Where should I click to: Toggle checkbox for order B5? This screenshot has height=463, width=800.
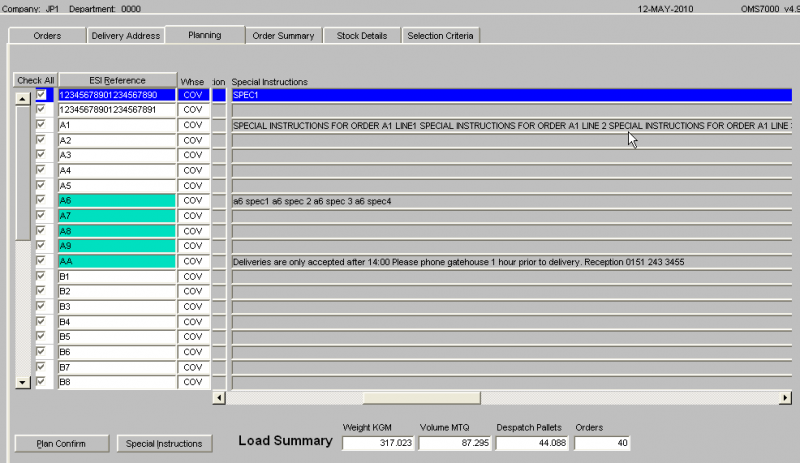click(41, 336)
